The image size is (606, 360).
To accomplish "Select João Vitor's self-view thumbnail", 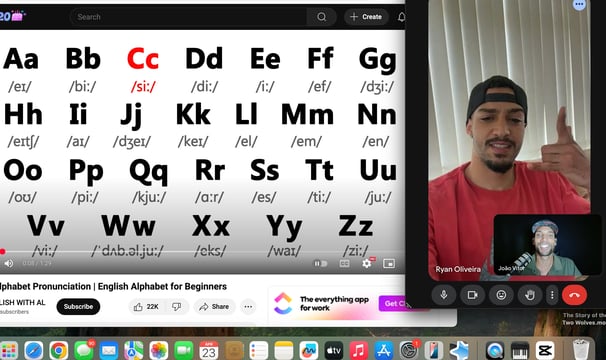I will 548,245.
